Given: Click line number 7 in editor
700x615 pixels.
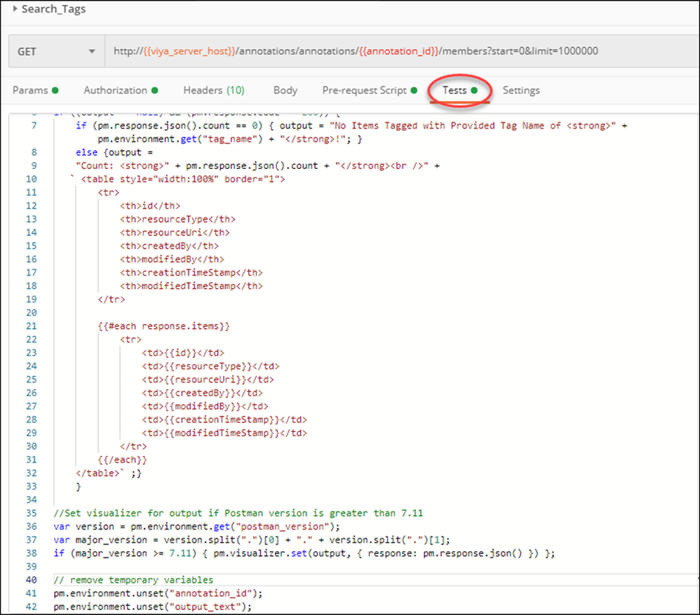Looking at the screenshot, I should [34, 126].
